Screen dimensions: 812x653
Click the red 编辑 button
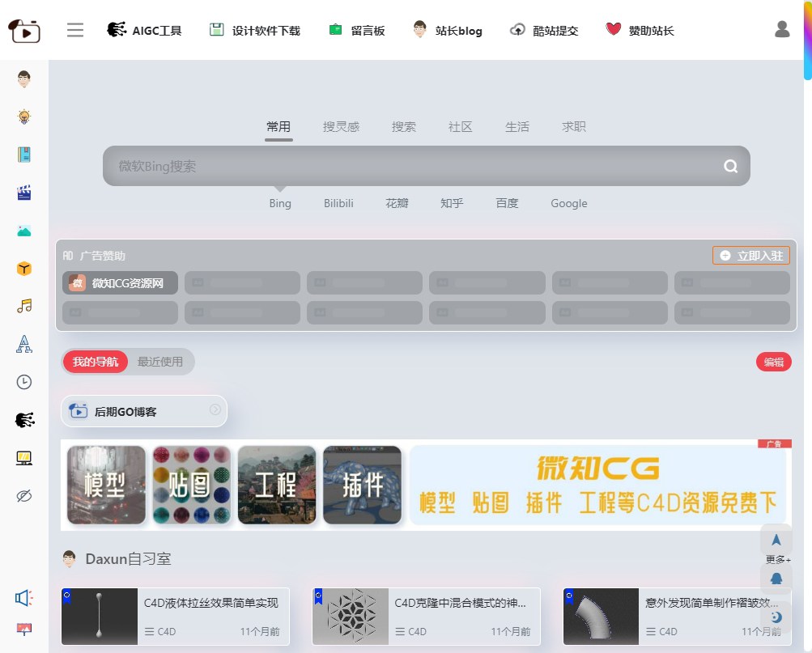pyautogui.click(x=774, y=363)
